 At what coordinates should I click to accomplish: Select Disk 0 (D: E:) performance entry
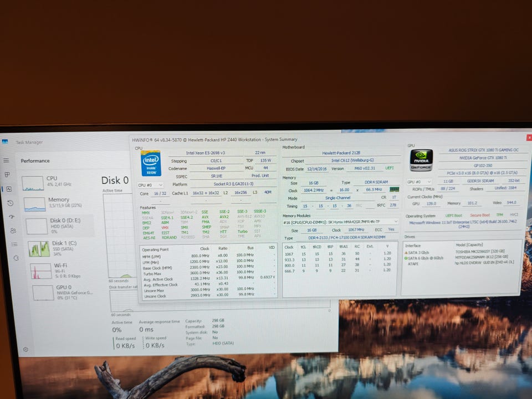pyautogui.click(x=59, y=226)
